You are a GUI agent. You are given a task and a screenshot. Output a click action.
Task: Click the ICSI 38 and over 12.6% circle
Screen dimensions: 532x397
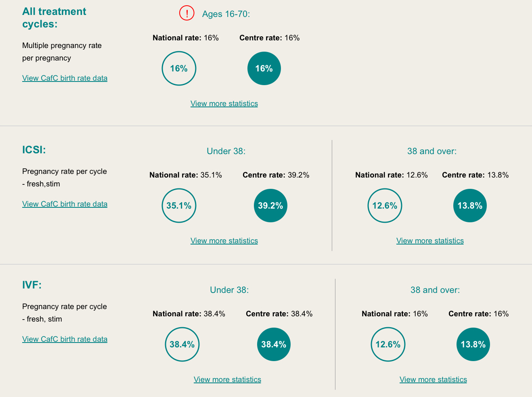(x=385, y=205)
